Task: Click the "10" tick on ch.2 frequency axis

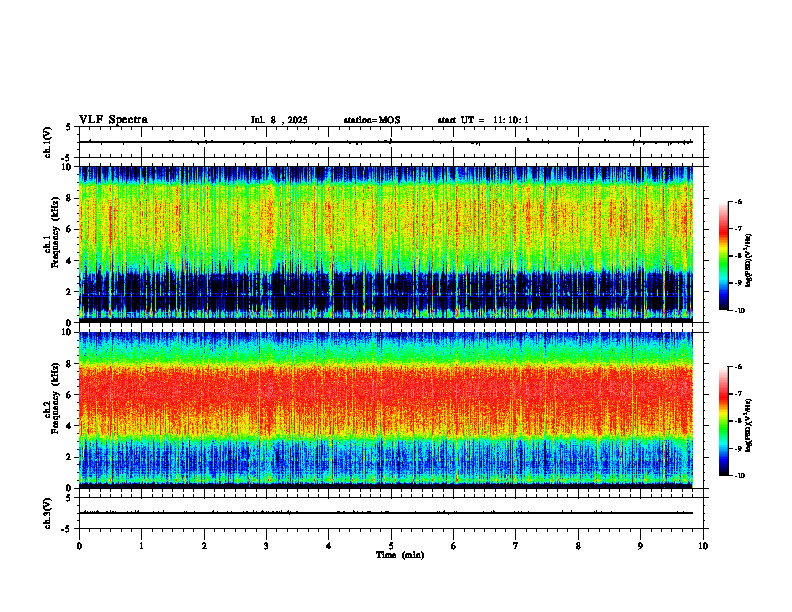Action: tap(67, 332)
